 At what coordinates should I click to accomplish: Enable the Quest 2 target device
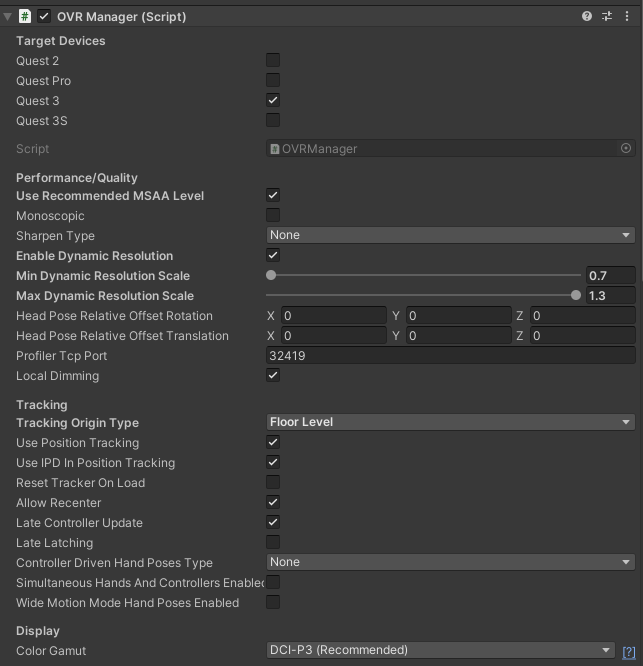pos(273,61)
